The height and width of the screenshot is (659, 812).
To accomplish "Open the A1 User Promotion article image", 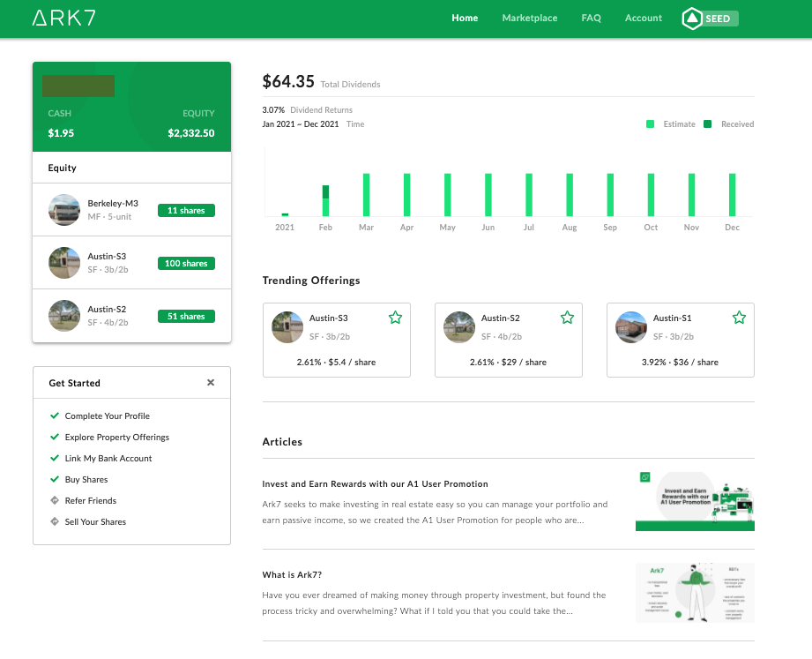I will pos(695,501).
